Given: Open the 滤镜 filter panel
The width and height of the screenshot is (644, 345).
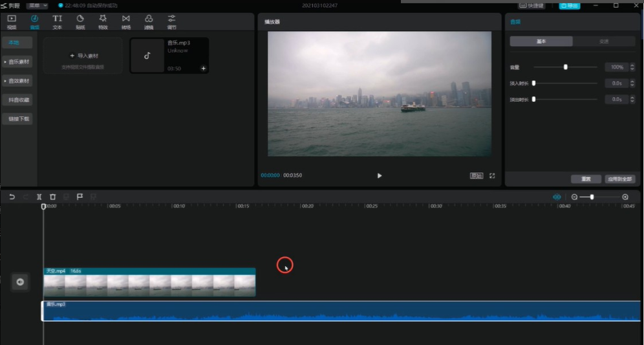Looking at the screenshot, I should point(149,21).
